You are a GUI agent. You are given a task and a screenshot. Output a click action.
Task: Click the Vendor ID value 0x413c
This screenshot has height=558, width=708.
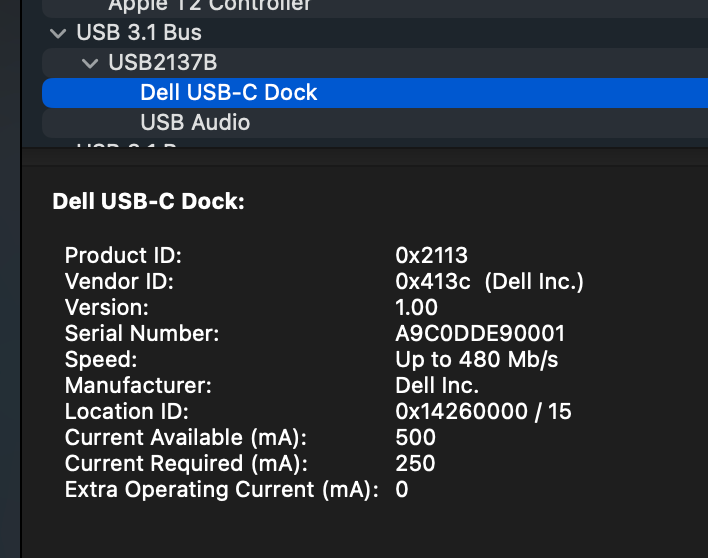pos(433,282)
